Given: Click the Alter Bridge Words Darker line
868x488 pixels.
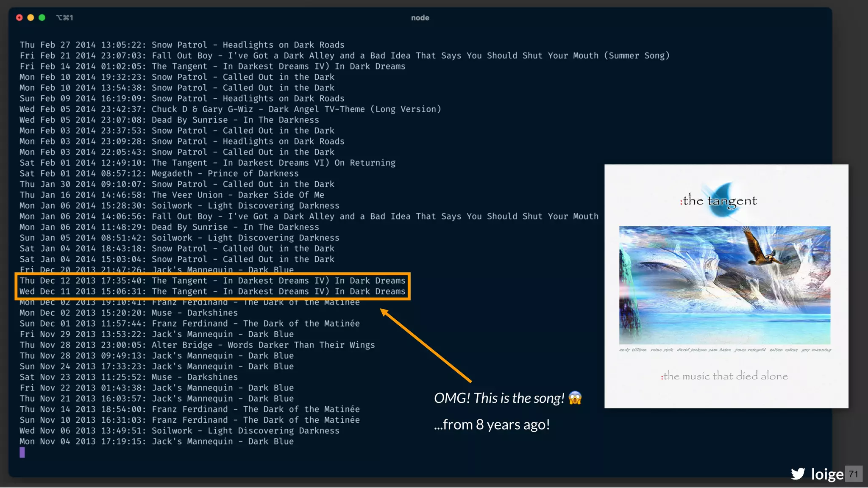Looking at the screenshot, I should click(197, 345).
